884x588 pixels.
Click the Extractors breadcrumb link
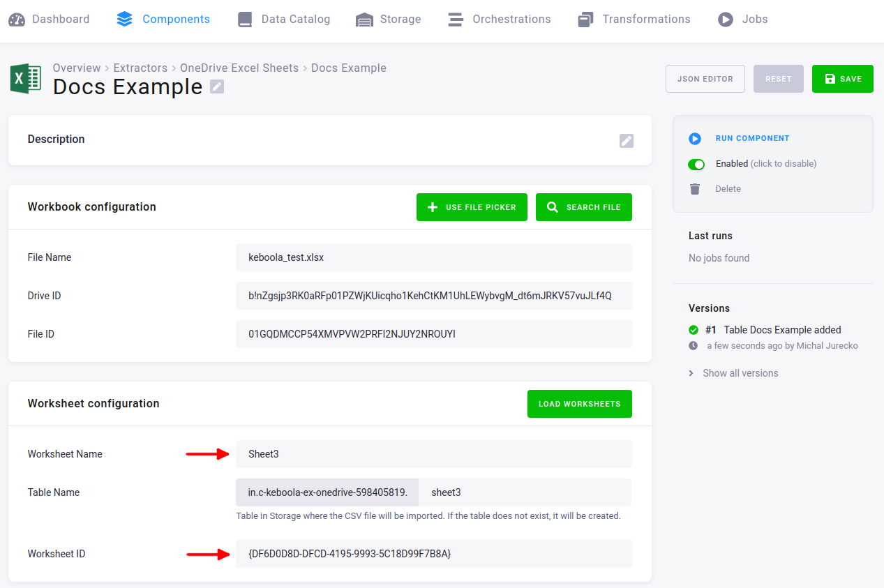coord(140,68)
